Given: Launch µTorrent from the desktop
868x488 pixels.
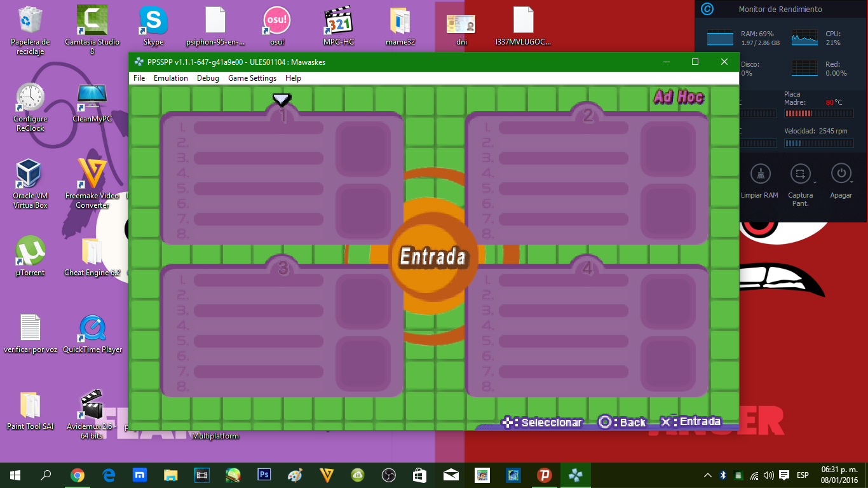Looking at the screenshot, I should pyautogui.click(x=30, y=252).
